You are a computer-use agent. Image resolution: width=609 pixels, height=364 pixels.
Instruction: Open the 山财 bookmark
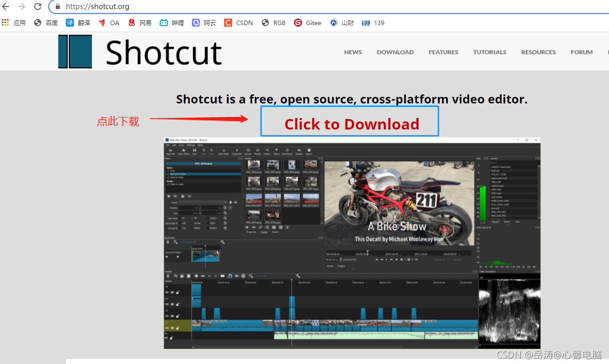[x=342, y=23]
